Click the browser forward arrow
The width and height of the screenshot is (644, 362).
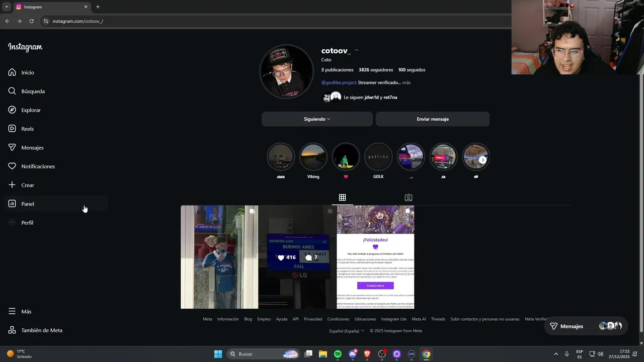click(x=19, y=21)
